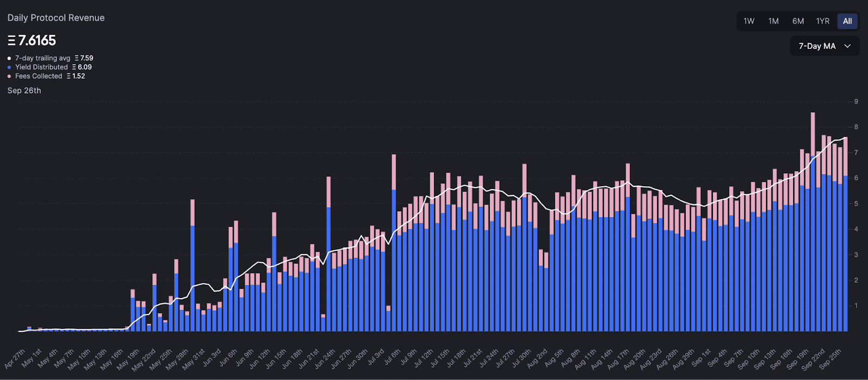Click the May 28th x-axis label
The width and height of the screenshot is (868, 380).
(x=178, y=359)
